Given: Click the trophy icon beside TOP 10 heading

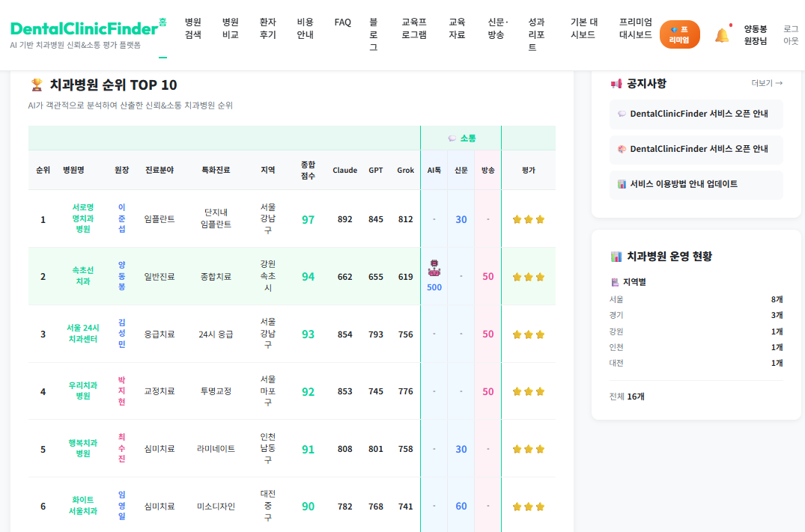Looking at the screenshot, I should pyautogui.click(x=35, y=85).
